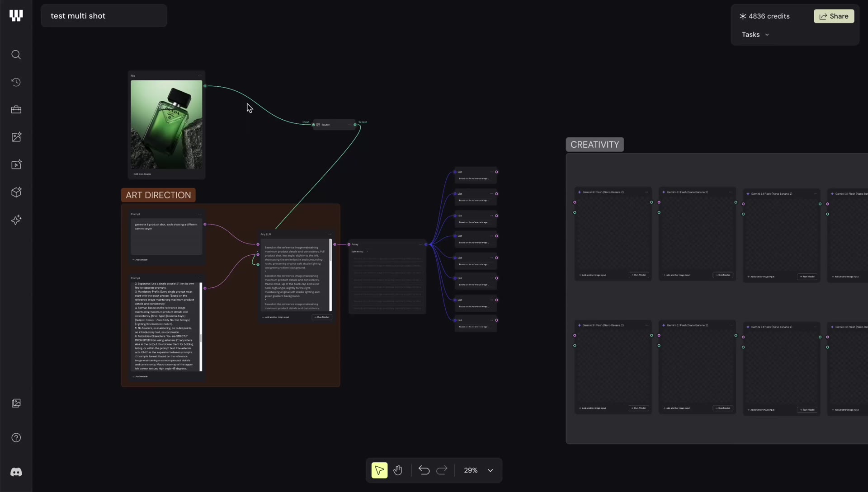Open the sparkle AI icon in the sidebar
Viewport: 868px width, 492px height.
pyautogui.click(x=16, y=220)
